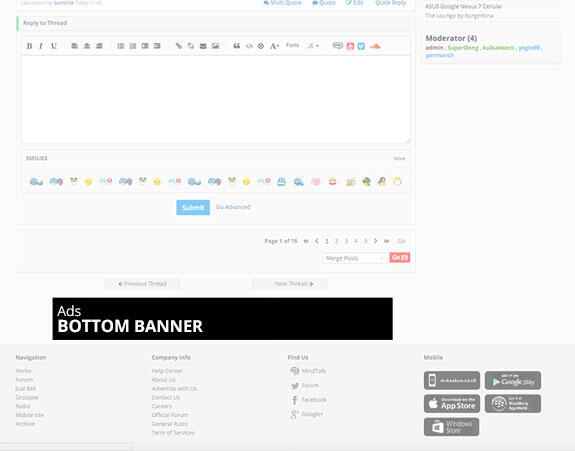Open the App Store download badge

pos(452,404)
